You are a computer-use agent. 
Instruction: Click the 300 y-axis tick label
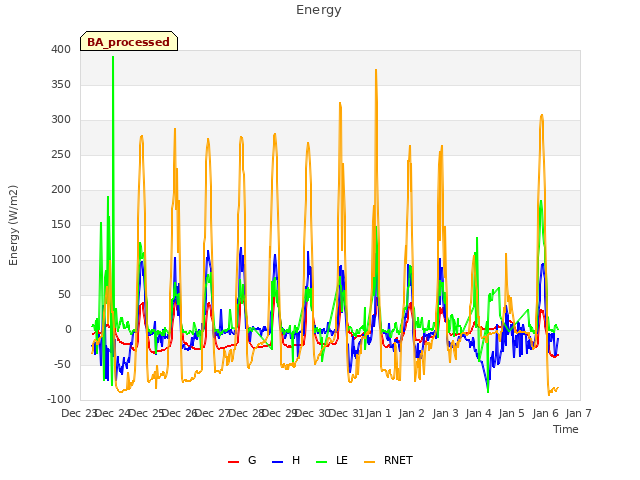61,120
